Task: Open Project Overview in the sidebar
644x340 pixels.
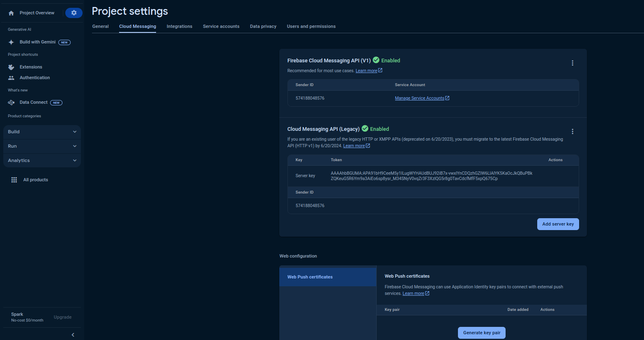Action: coord(37,13)
